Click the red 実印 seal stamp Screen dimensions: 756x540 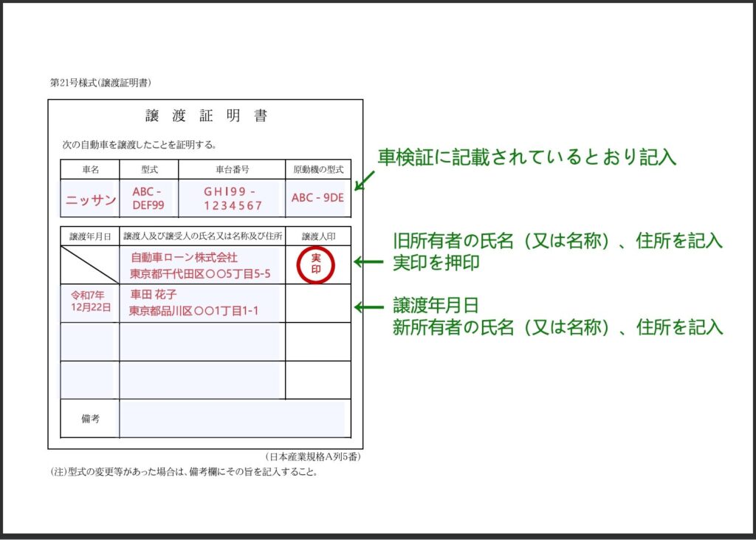click(316, 264)
